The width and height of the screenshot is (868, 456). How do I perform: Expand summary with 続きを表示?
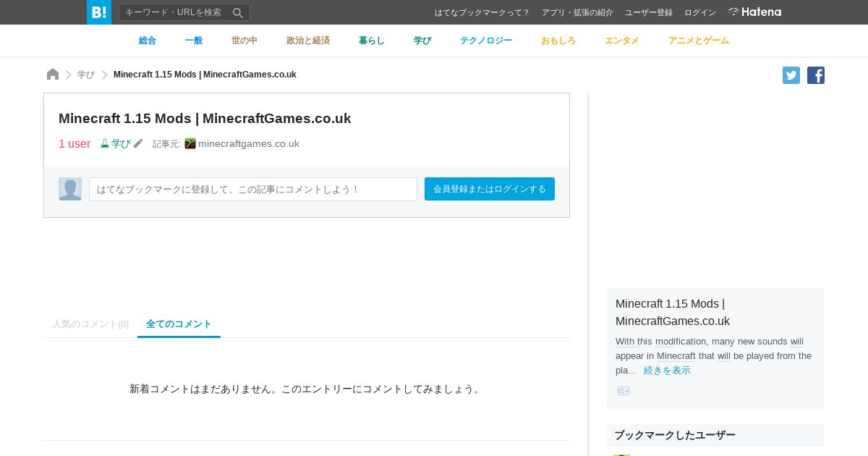pos(667,370)
